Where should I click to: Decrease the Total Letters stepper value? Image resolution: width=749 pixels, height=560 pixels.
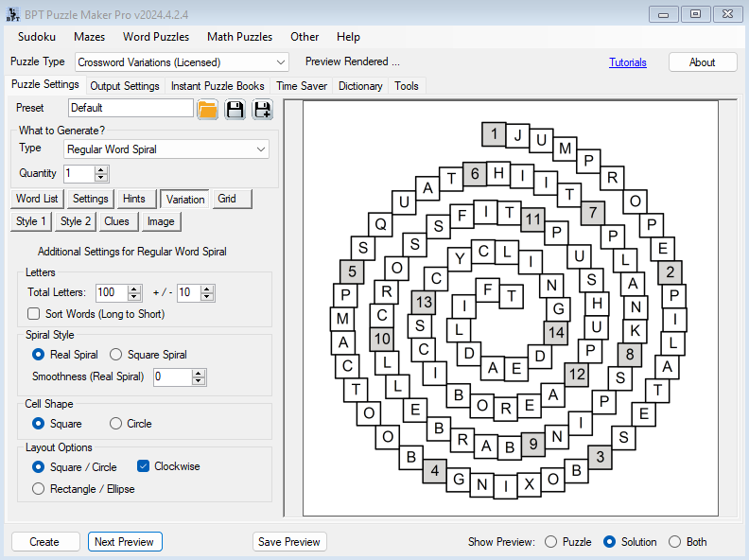click(x=133, y=297)
